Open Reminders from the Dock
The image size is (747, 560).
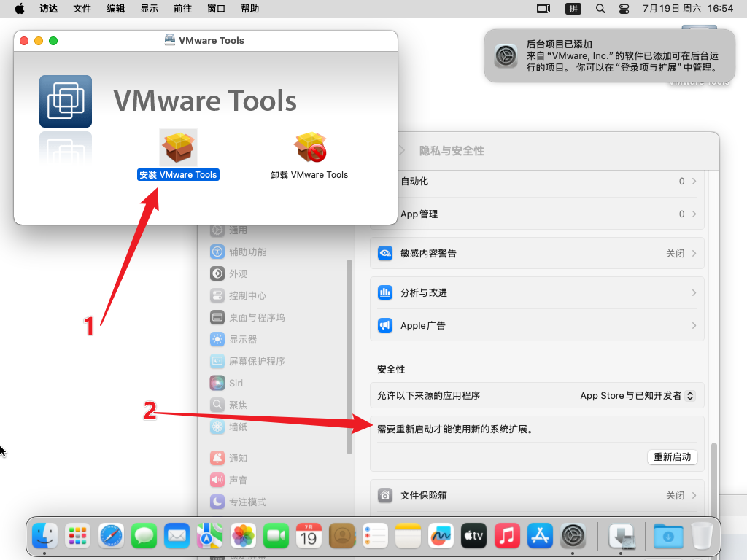tap(375, 536)
